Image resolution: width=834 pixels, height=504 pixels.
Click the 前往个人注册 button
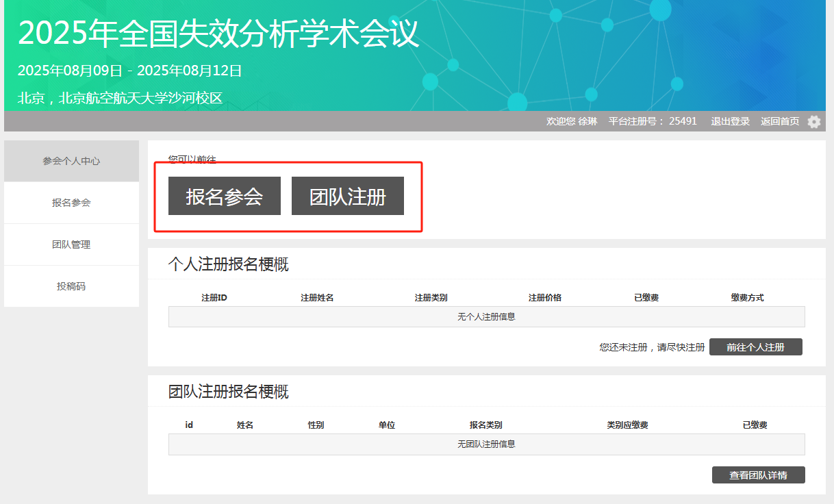click(755, 347)
